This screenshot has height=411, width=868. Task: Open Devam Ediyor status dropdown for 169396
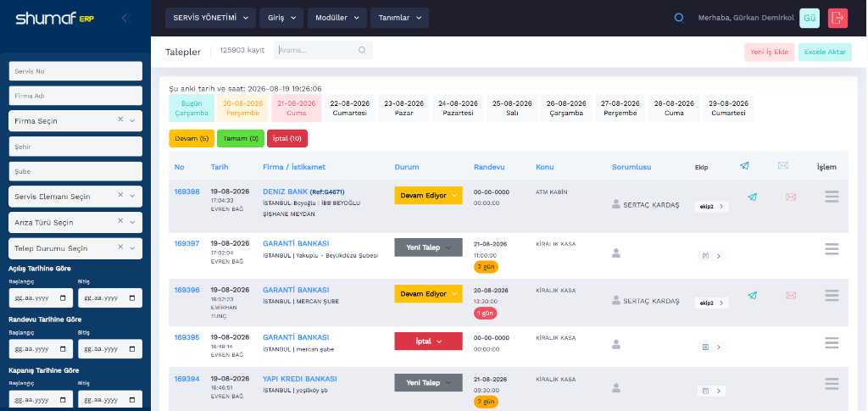coord(428,294)
